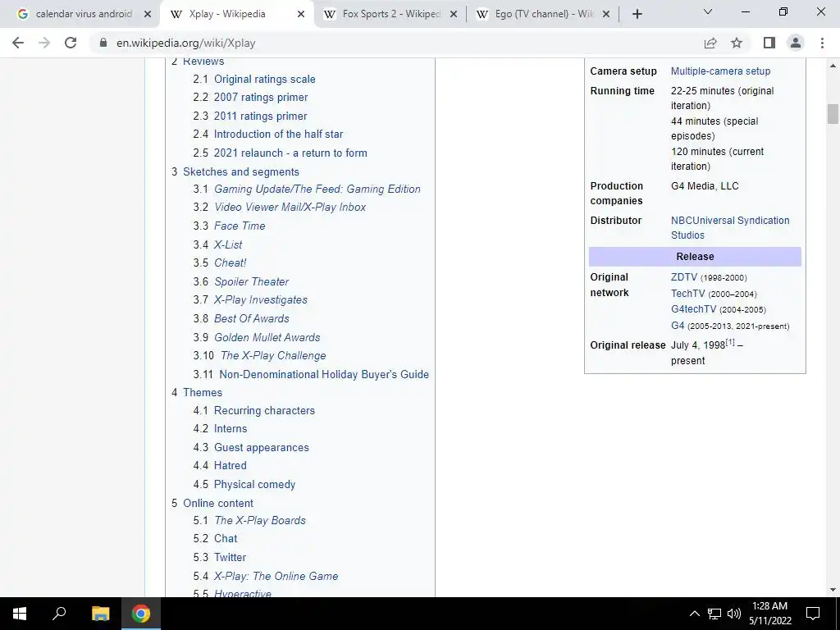Open the Chrome side panel

point(769,43)
